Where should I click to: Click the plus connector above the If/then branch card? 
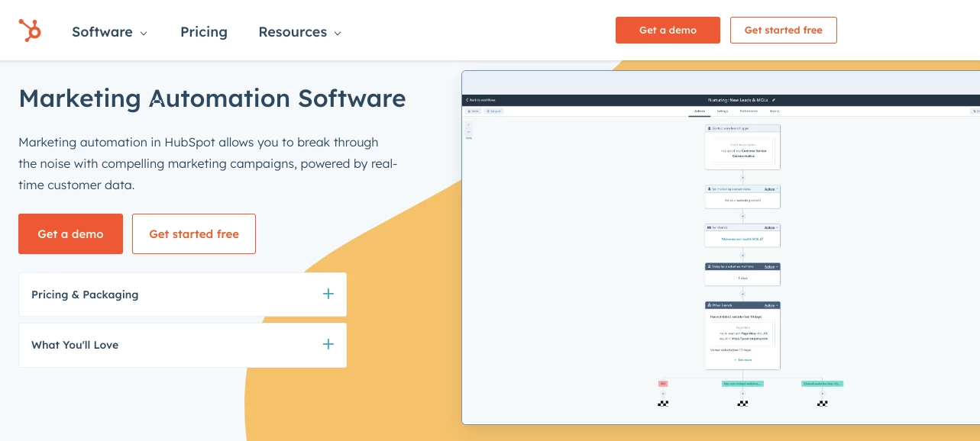click(x=742, y=294)
